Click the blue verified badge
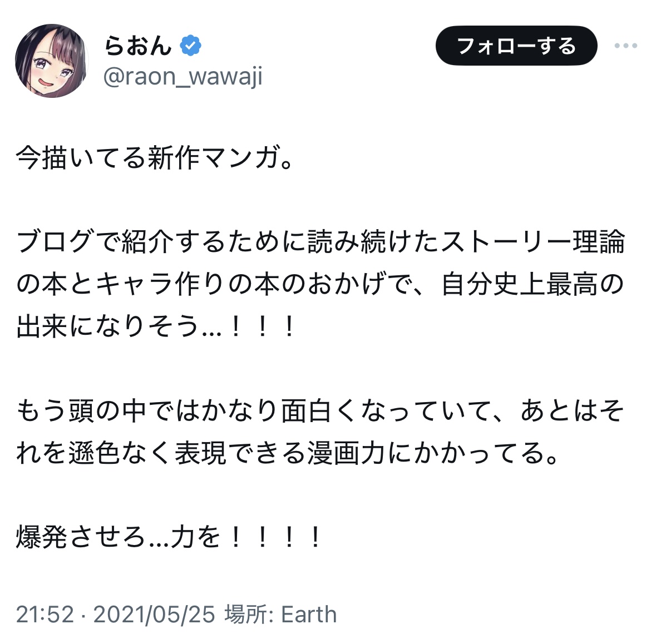Image resolution: width=656 pixels, height=644 pixels. click(190, 46)
